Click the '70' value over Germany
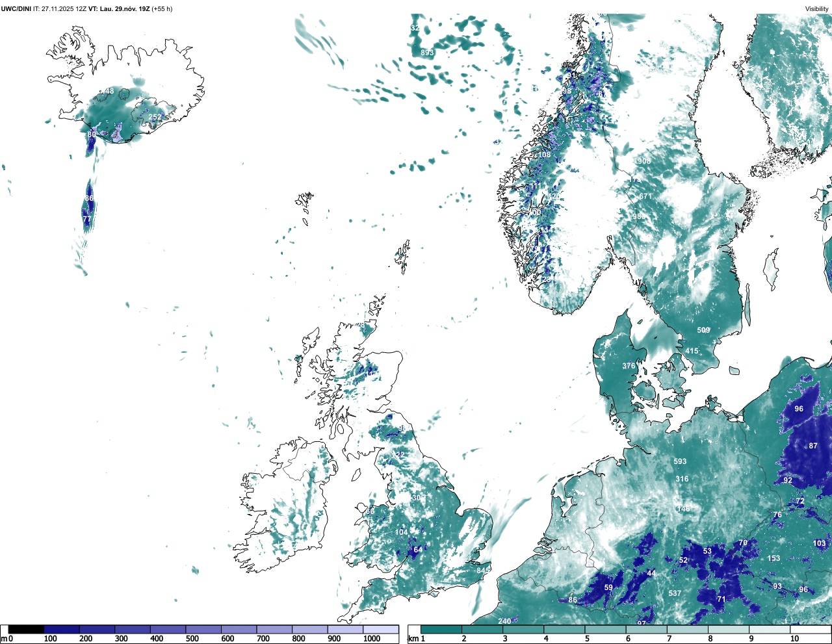This screenshot has height=644, width=832. [x=742, y=543]
